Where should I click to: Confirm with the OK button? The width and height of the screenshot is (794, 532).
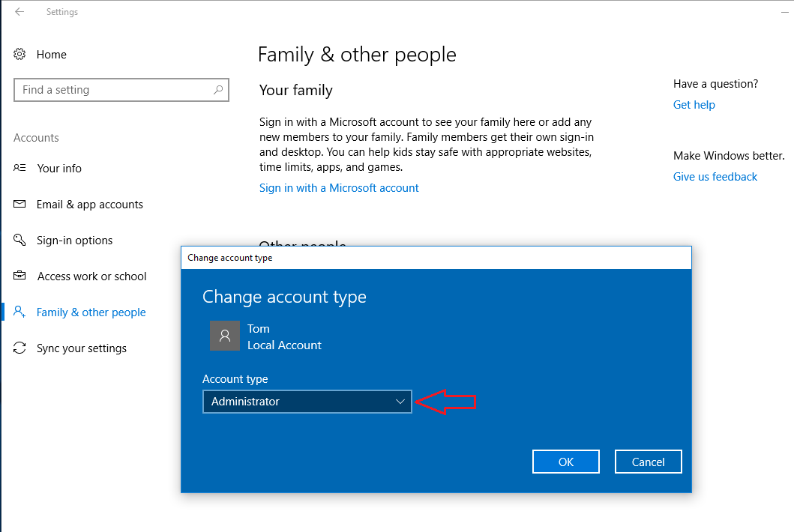click(x=565, y=462)
